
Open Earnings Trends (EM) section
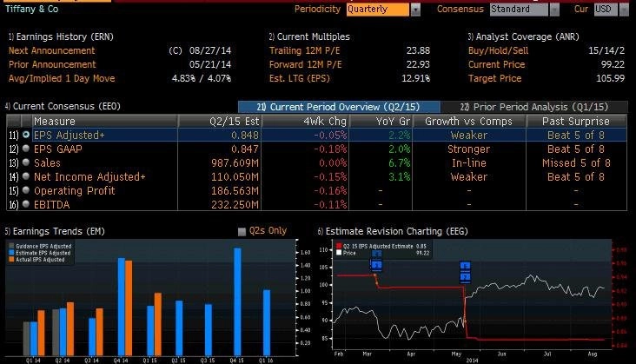[55, 231]
